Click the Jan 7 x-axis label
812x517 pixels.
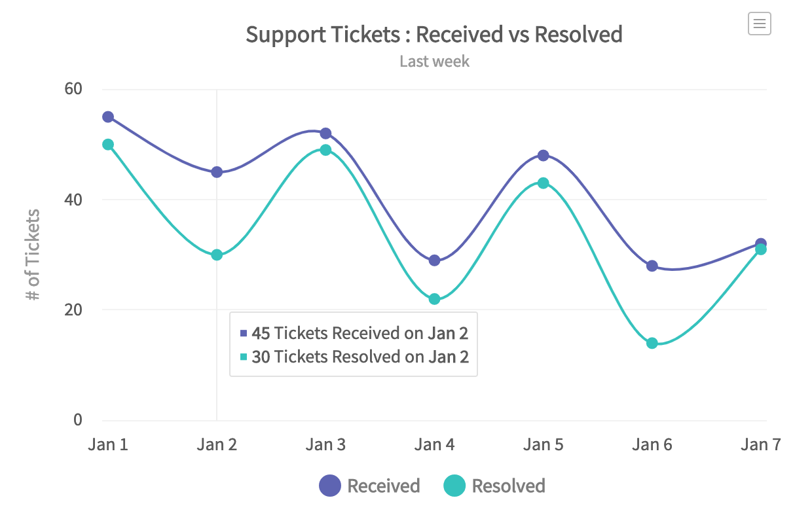point(760,445)
